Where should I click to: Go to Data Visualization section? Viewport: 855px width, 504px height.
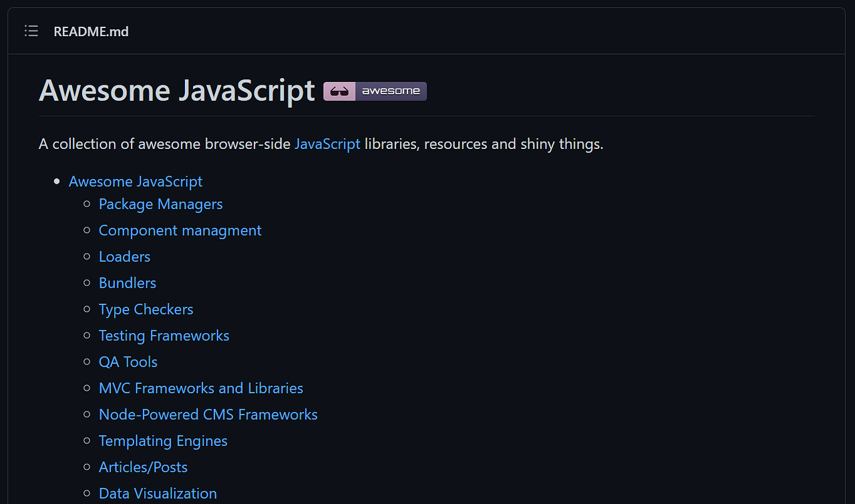click(x=158, y=493)
